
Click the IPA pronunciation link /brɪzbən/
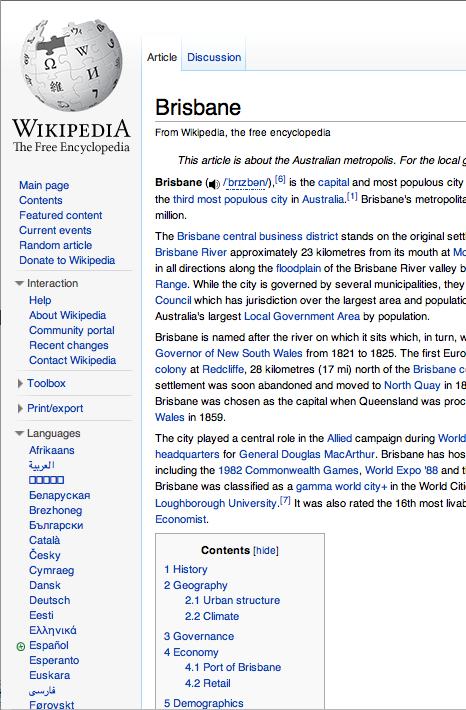click(248, 183)
